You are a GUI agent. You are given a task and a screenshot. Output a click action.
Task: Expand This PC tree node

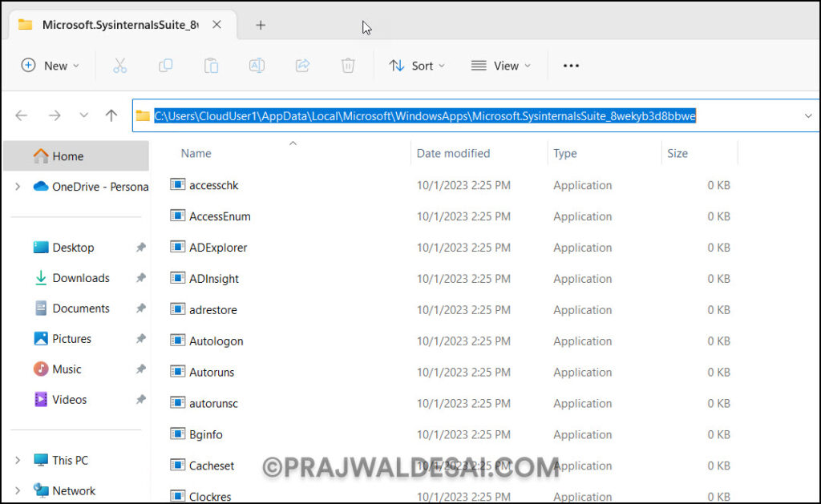(18, 460)
